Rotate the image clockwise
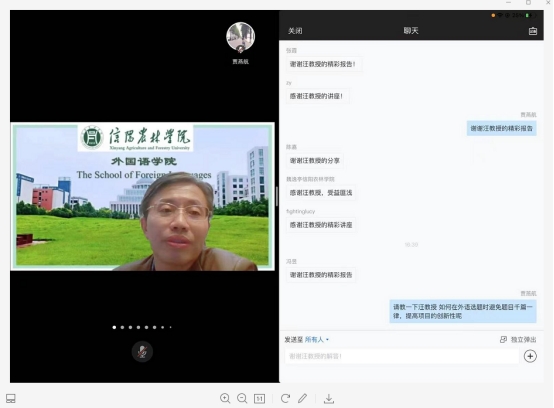Screen dimensions: 554x408 point(285,398)
